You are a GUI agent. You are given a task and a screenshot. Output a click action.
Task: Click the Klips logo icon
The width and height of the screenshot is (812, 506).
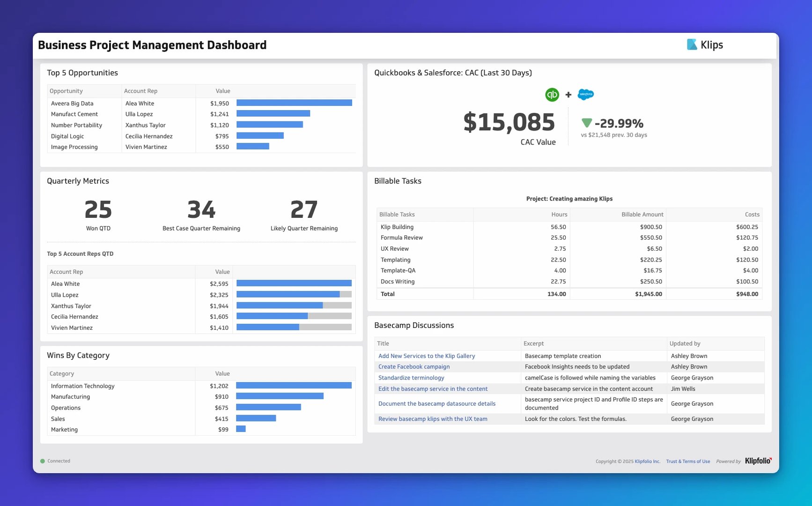pos(692,45)
